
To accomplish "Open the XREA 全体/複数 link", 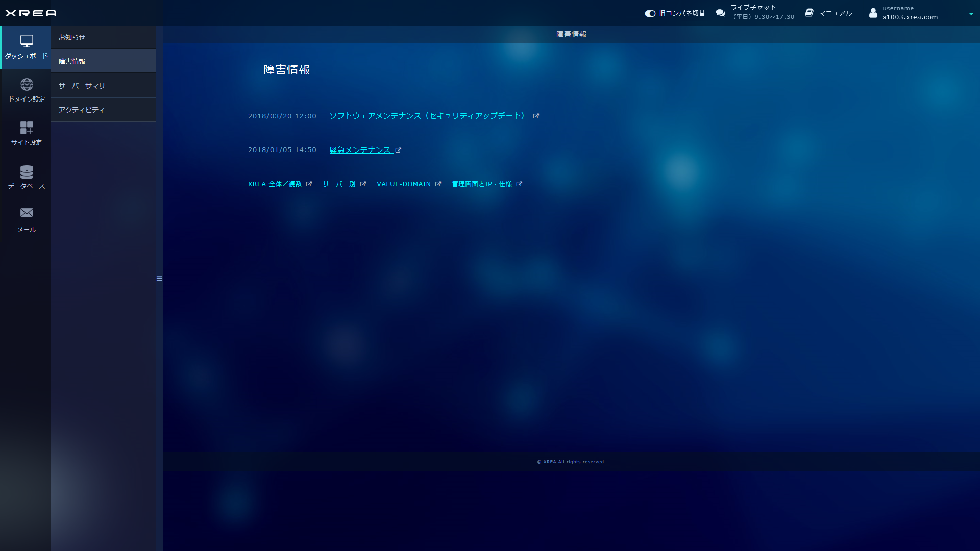I will coord(275,184).
